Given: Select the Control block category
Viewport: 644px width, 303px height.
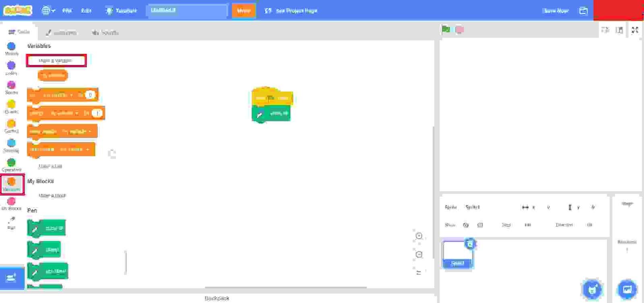Looking at the screenshot, I should (x=11, y=126).
